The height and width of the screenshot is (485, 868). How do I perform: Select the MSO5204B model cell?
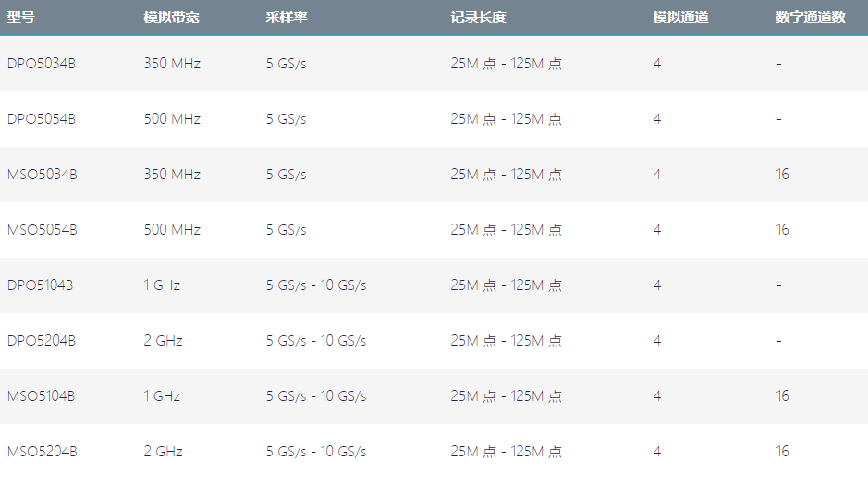[x=43, y=451]
